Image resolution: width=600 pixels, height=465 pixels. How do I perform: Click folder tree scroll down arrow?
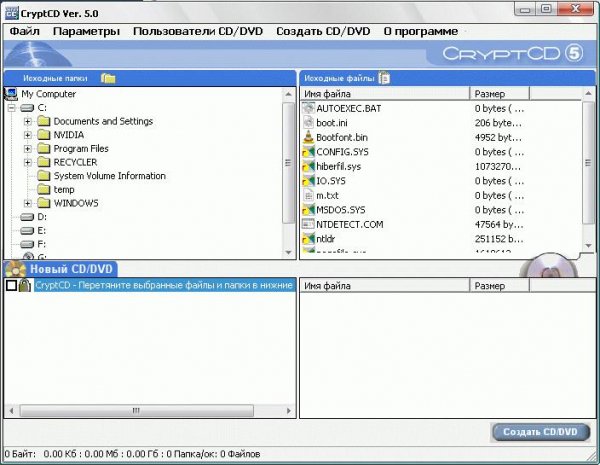pos(289,252)
